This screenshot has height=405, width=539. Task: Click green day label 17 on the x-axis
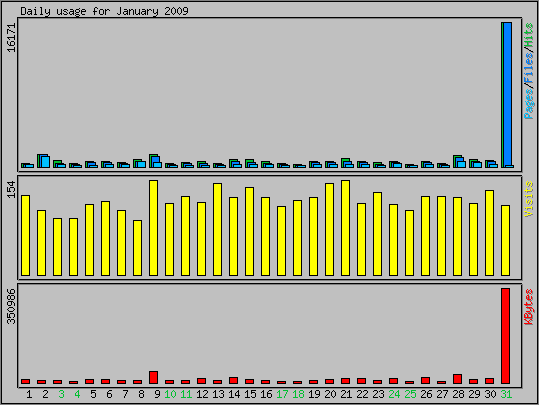[x=282, y=394]
